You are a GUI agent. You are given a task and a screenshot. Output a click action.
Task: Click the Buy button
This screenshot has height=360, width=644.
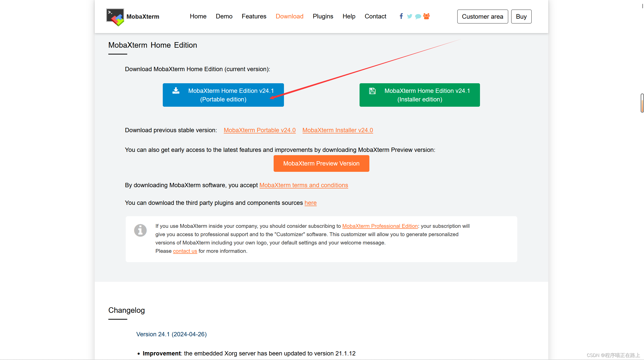(522, 16)
